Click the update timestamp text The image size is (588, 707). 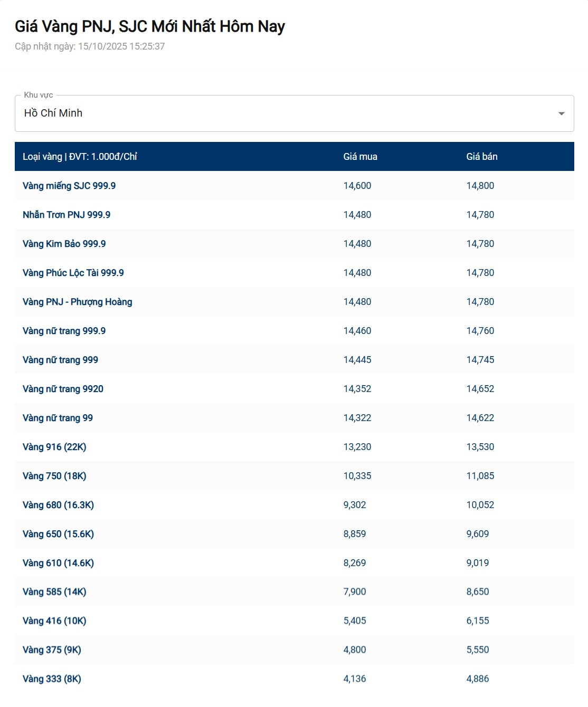click(90, 46)
